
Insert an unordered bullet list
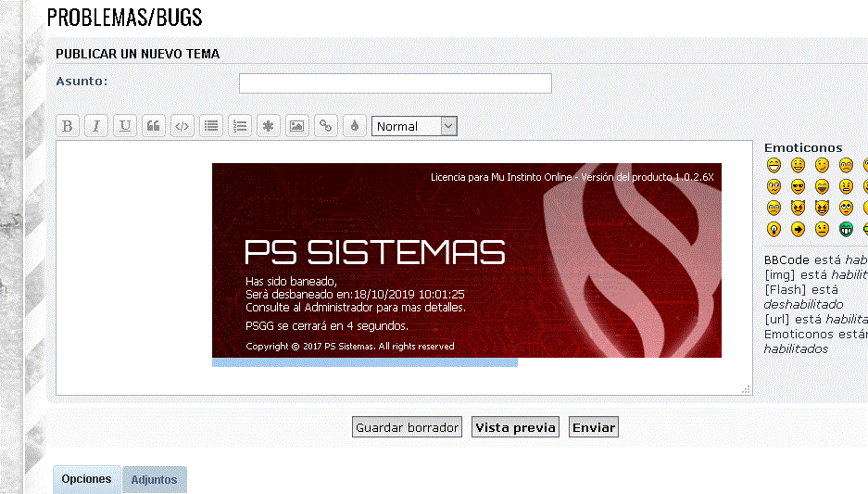coord(211,127)
